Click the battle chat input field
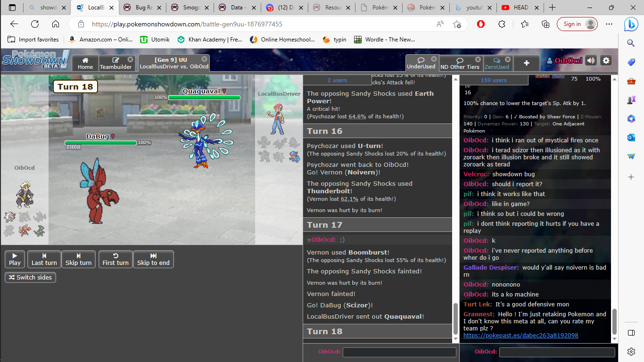 (x=399, y=352)
